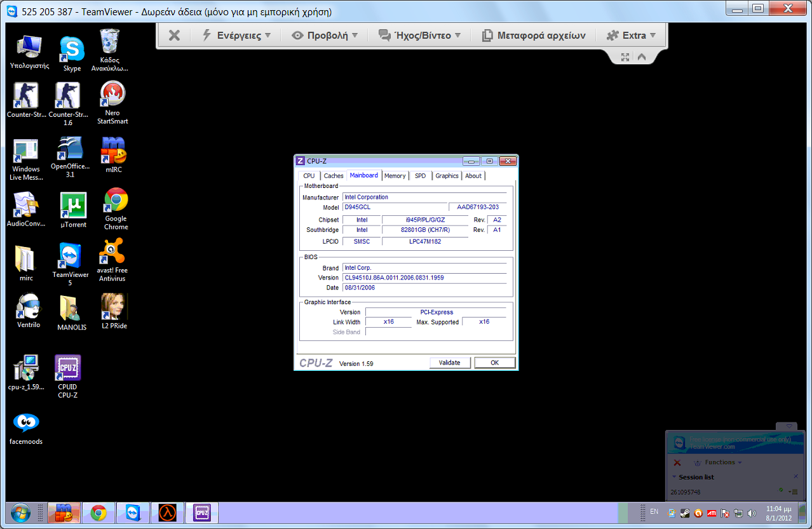This screenshot has height=529, width=812.
Task: Open Functions dropdown in TeamViewer panel
Action: click(x=717, y=462)
